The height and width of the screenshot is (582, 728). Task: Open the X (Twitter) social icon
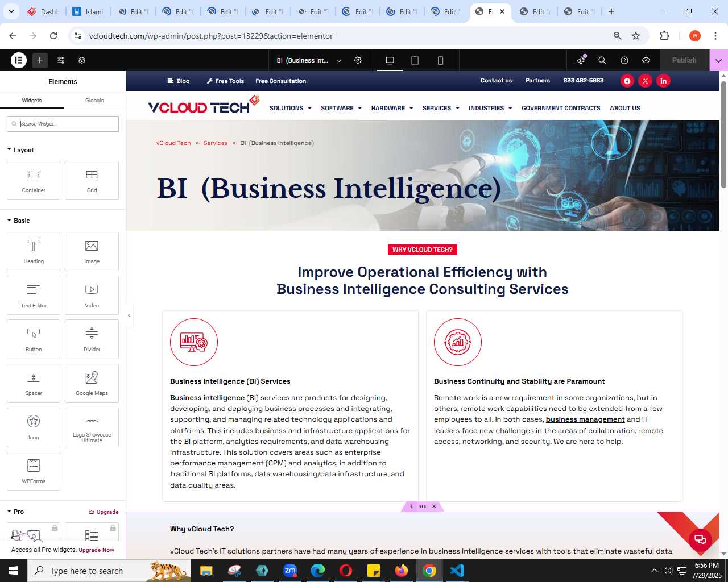point(645,81)
